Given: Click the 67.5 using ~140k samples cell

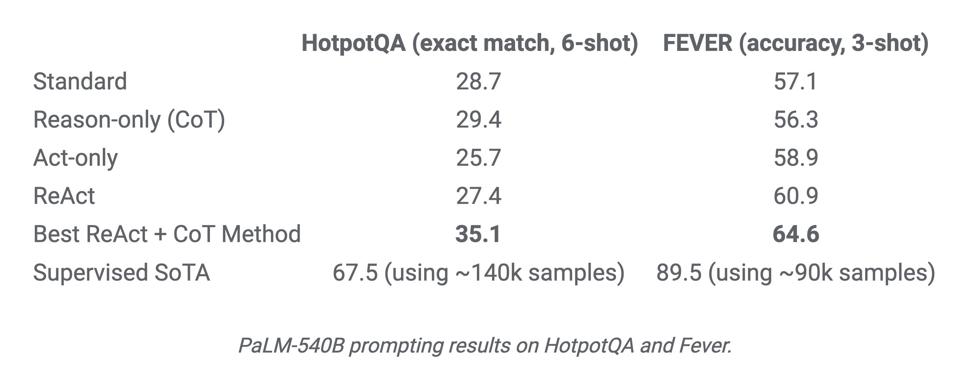Looking at the screenshot, I should (x=478, y=273).
